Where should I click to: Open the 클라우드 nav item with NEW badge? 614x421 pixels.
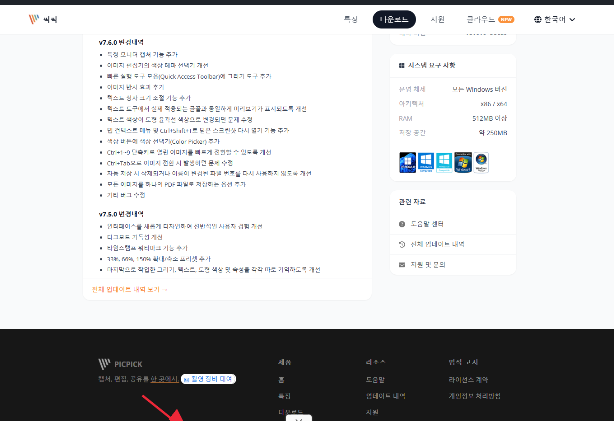[x=490, y=19]
